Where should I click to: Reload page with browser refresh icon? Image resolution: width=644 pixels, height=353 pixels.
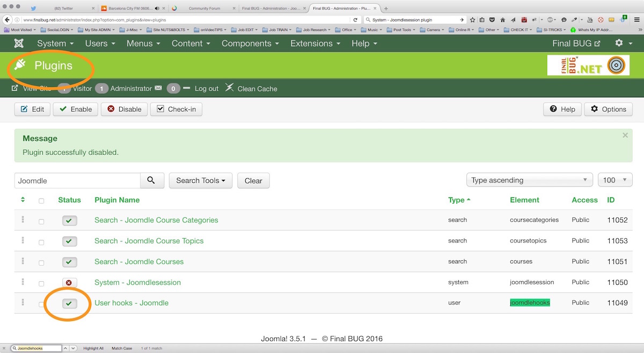click(x=355, y=20)
